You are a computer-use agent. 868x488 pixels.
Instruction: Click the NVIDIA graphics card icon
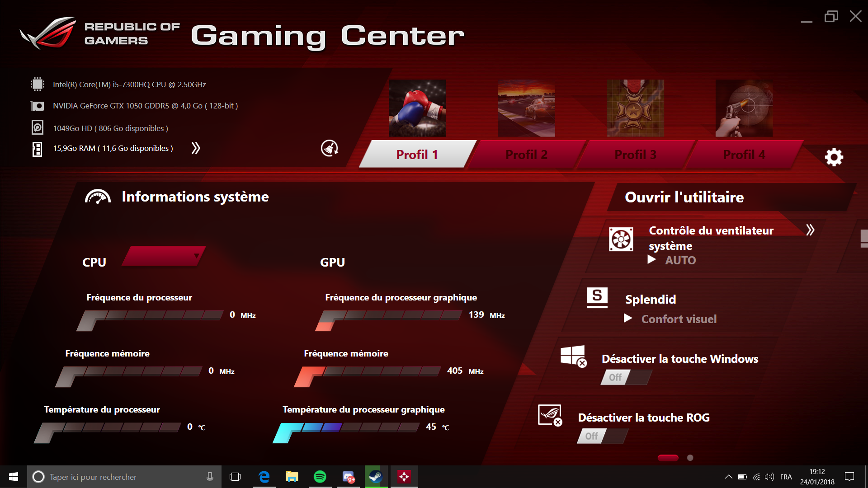point(37,106)
